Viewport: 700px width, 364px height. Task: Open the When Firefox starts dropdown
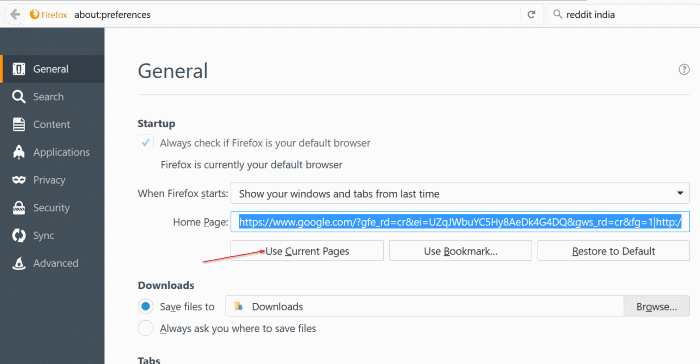pyautogui.click(x=460, y=193)
